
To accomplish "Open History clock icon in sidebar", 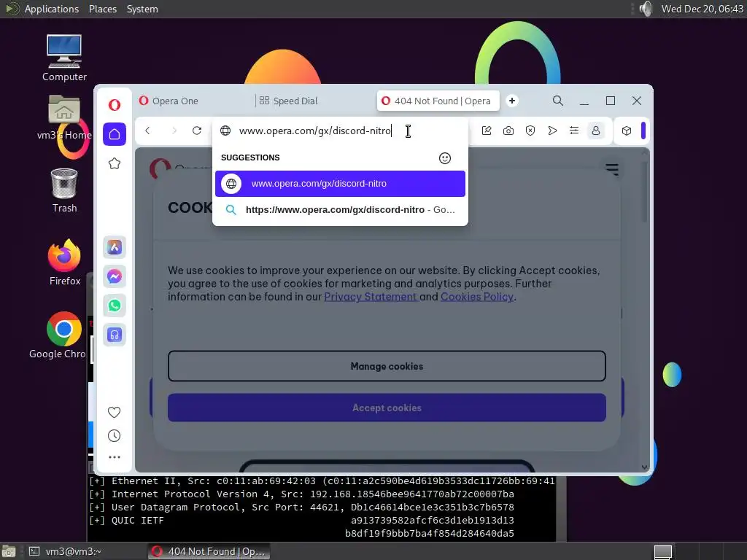I will [115, 436].
